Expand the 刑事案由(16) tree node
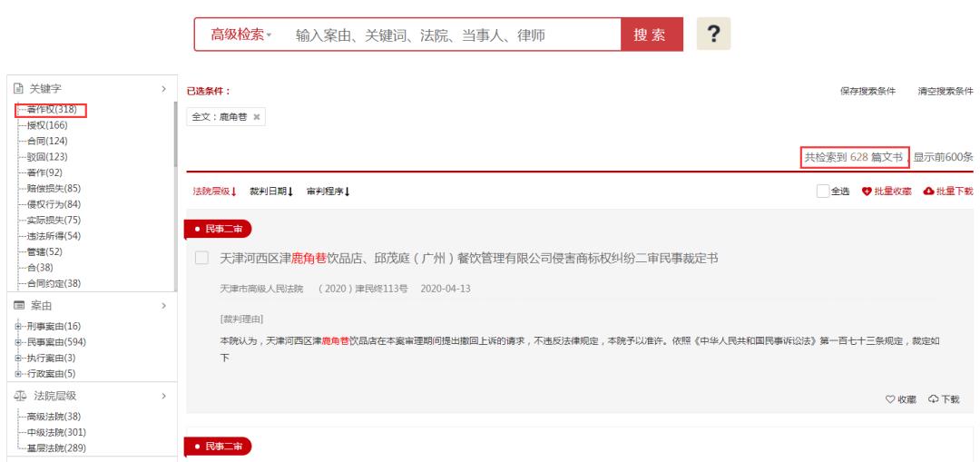Viewport: 980px width, 462px height. pyautogui.click(x=17, y=326)
